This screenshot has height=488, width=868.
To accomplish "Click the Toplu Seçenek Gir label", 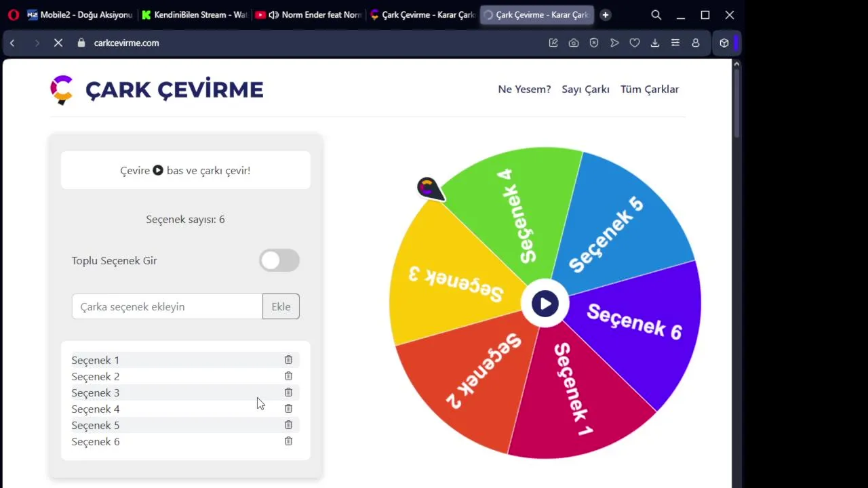I will pos(114,260).
